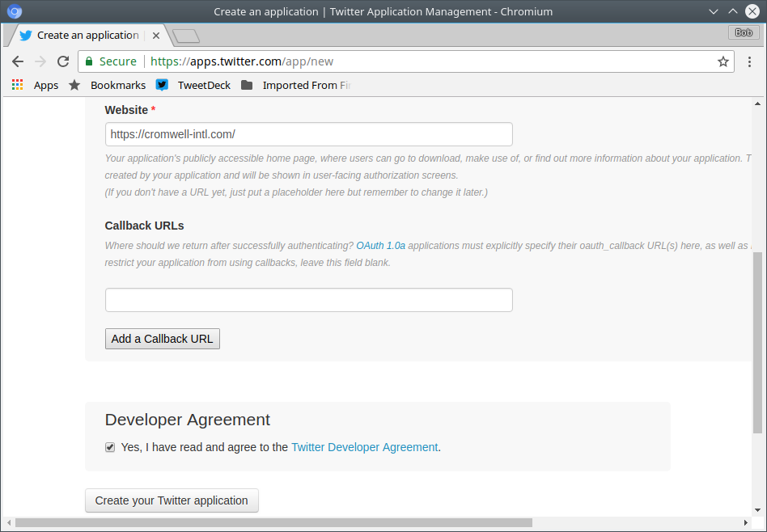Reload the page with the refresh icon

coord(63,61)
